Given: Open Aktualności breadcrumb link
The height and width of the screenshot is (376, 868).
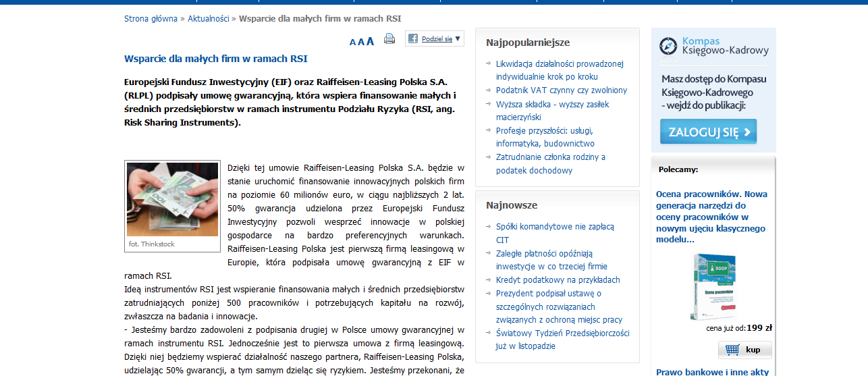Looking at the screenshot, I should [208, 19].
